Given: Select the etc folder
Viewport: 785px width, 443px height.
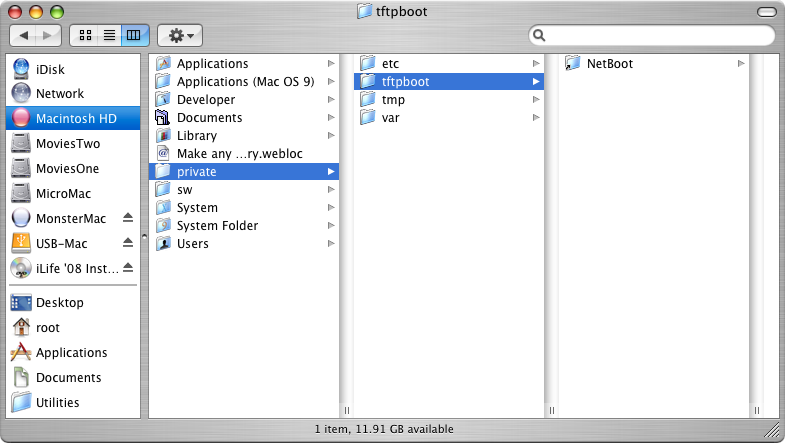Looking at the screenshot, I should point(449,64).
